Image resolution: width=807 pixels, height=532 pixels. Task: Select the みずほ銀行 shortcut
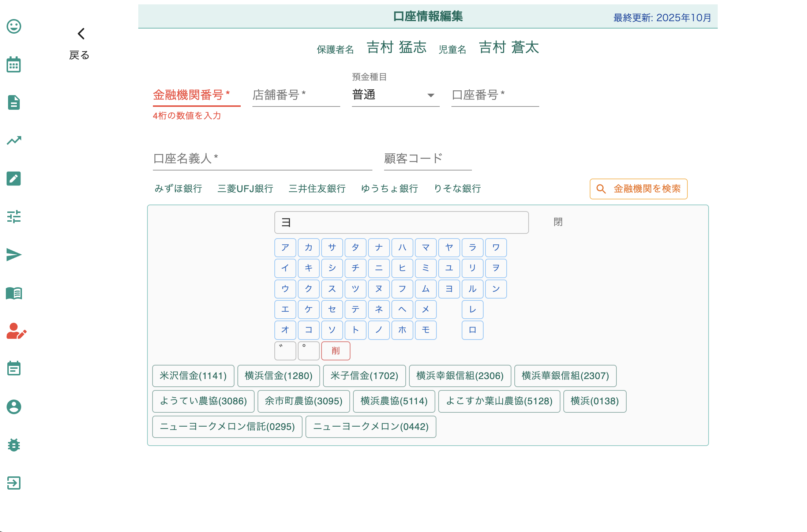tap(178, 189)
